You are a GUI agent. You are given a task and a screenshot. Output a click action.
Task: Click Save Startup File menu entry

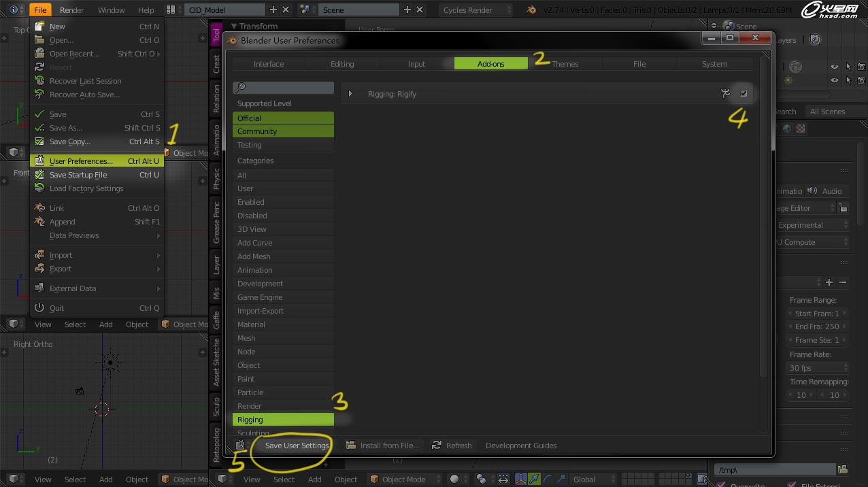click(97, 175)
